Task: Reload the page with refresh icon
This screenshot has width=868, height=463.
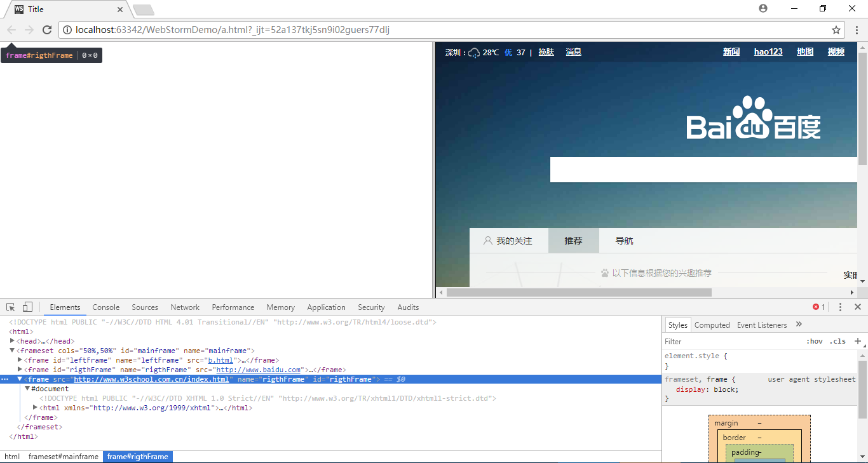Action: point(47,30)
